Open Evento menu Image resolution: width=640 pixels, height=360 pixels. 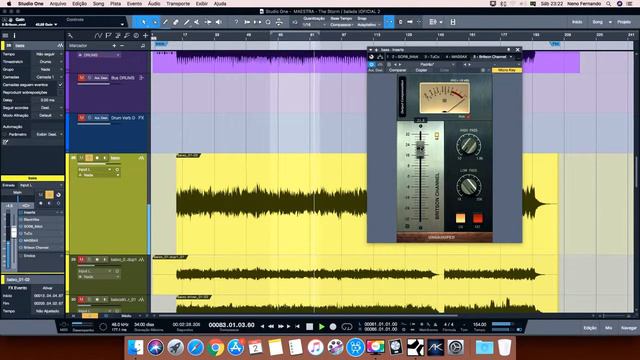134,4
